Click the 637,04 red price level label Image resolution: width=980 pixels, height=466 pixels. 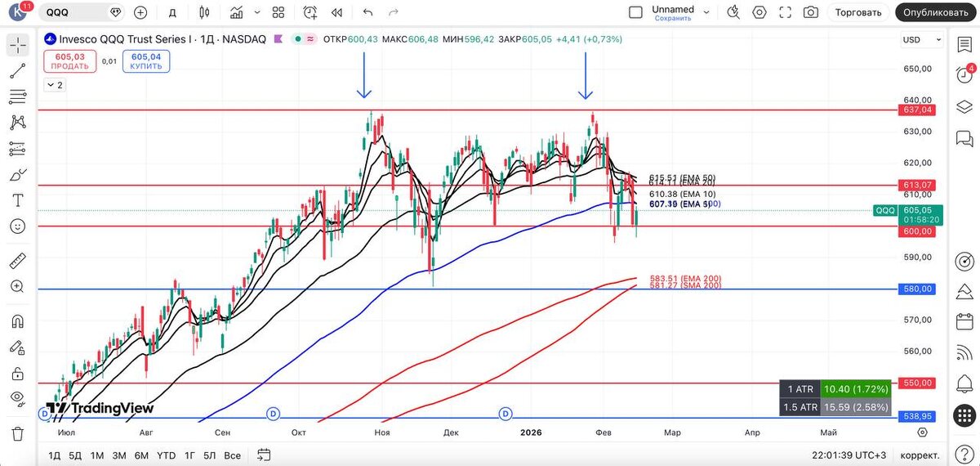[916, 110]
